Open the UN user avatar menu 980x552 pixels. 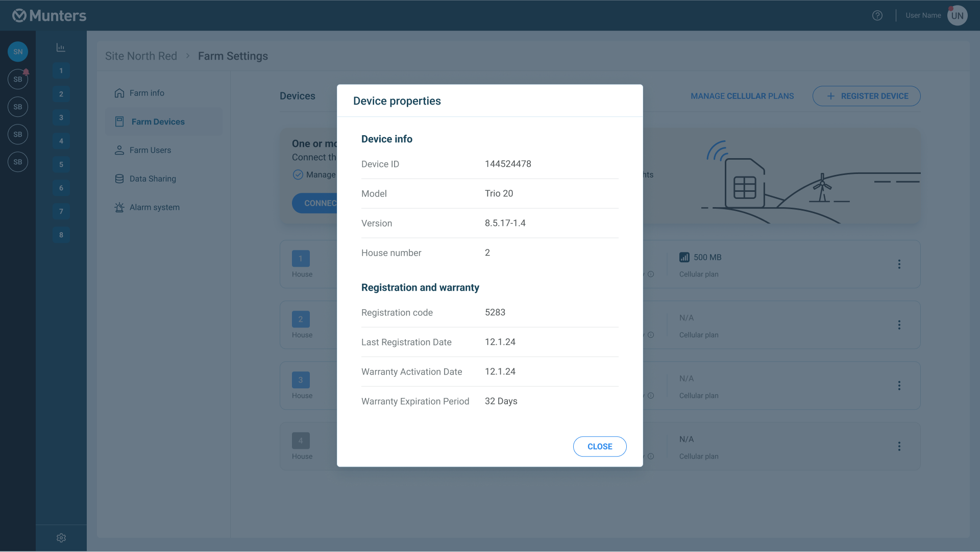point(957,15)
